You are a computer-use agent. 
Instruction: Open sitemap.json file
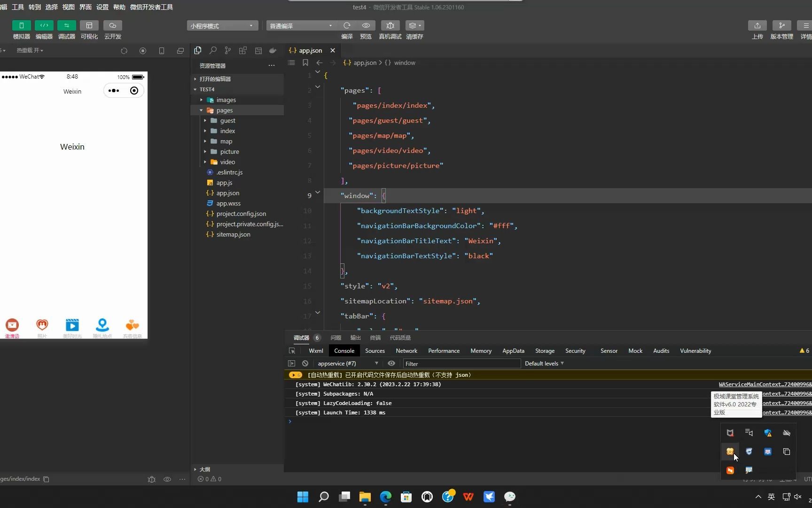pos(237,234)
